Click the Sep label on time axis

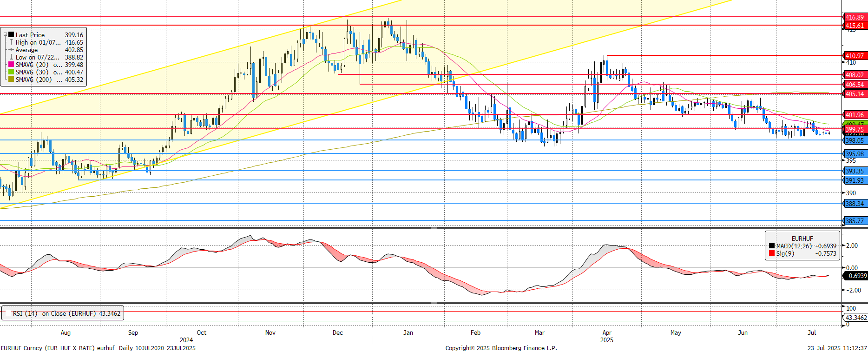tap(133, 332)
